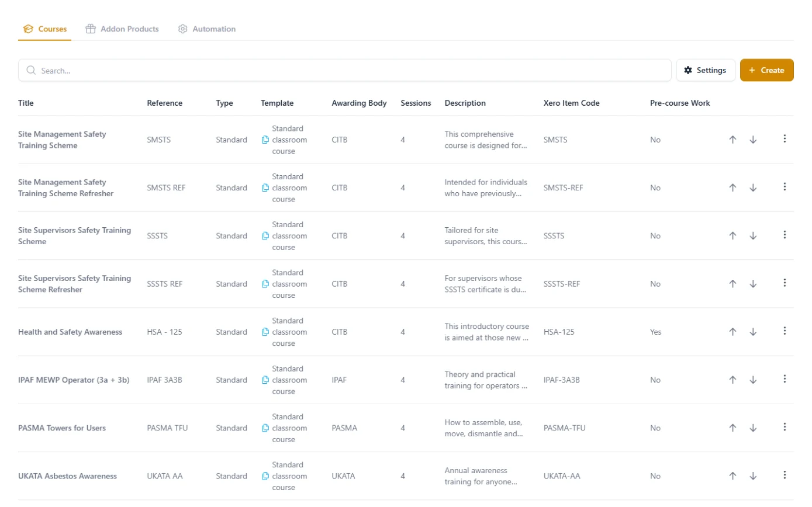812x507 pixels.
Task: Open options menu for HSA - 125 row
Action: click(785, 331)
